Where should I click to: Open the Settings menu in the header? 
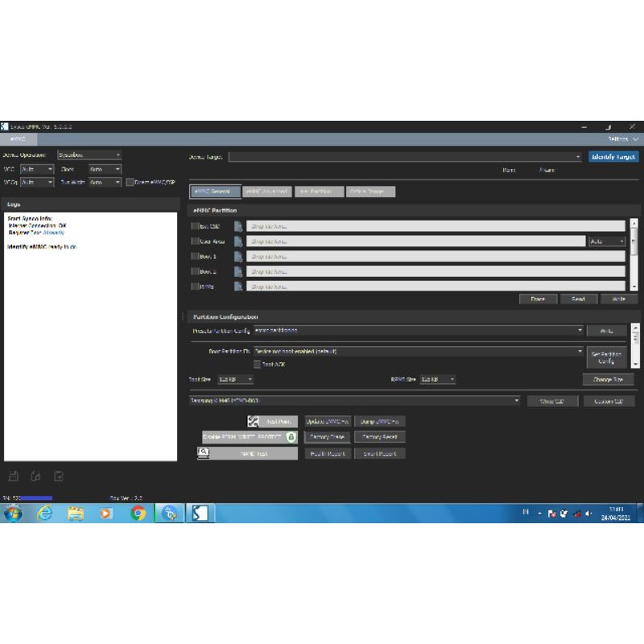pyautogui.click(x=622, y=139)
